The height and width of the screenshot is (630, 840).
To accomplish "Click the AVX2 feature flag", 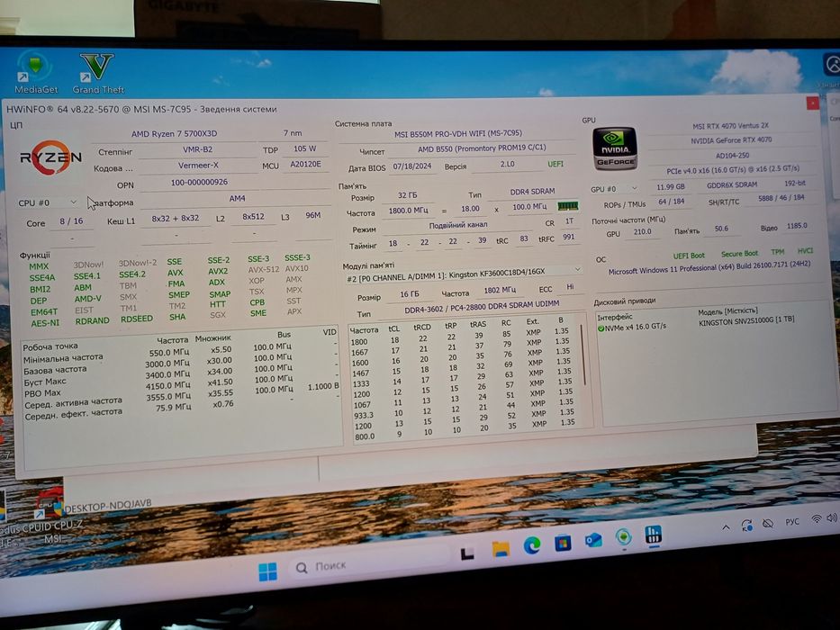I will [218, 271].
